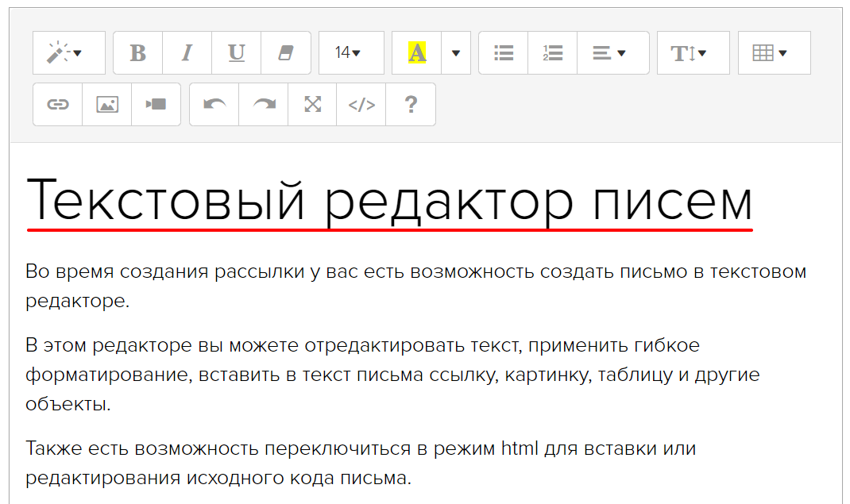
Task: Insert an unordered bullet list
Action: click(x=504, y=53)
